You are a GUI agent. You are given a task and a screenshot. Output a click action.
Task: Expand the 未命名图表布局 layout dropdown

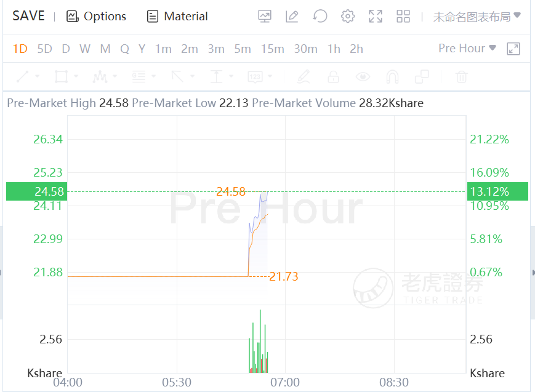pyautogui.click(x=477, y=17)
